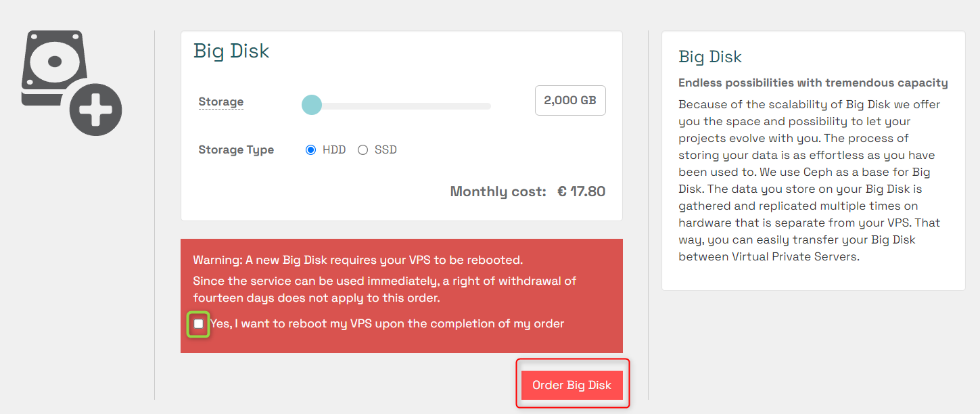Focus the 2,000 GB storage input field
The height and width of the screenshot is (414, 980).
coord(570,100)
